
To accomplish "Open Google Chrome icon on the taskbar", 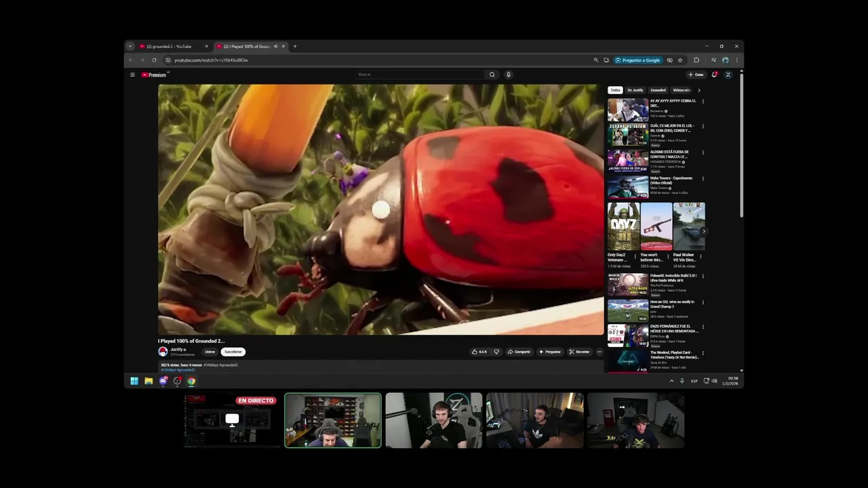I will click(x=191, y=381).
